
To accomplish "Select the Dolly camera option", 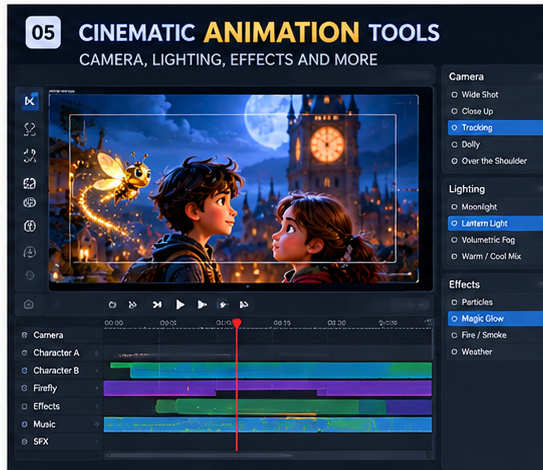I will tap(495, 144).
